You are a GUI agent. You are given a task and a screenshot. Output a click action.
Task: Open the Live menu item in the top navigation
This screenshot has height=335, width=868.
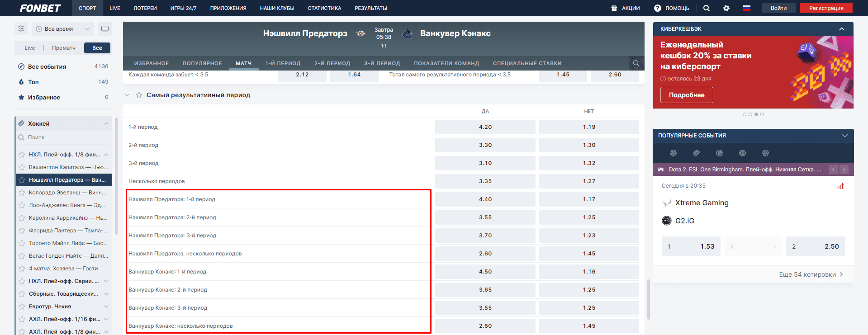(115, 8)
